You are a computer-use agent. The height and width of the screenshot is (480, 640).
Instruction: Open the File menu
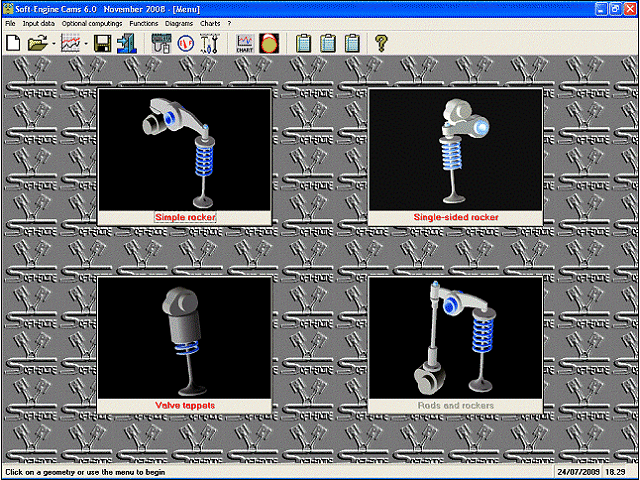(10, 24)
